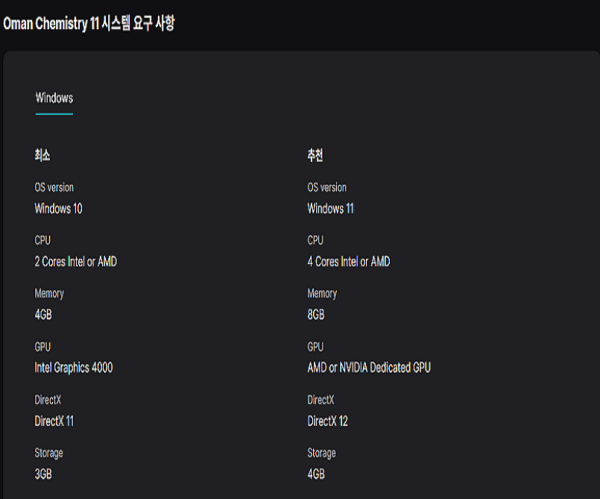
Task: Click the 3GB minimum storage value
Action: coord(45,474)
